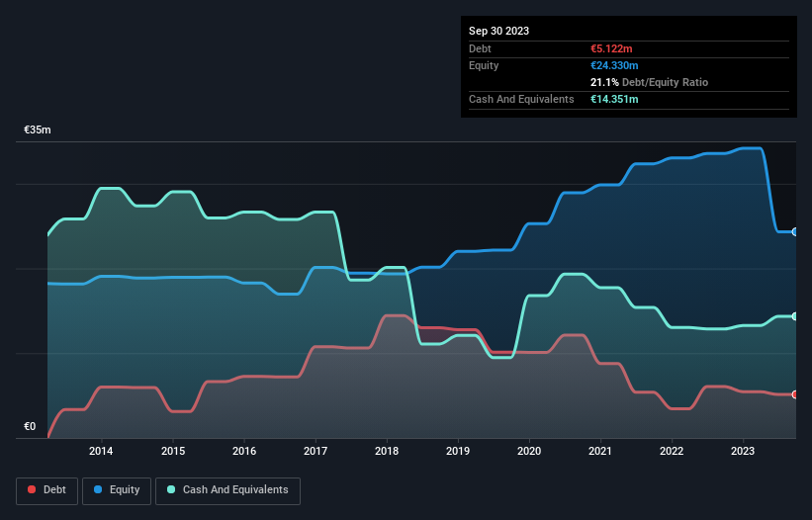Click the 2014 x-axis label
Image resolution: width=812 pixels, height=520 pixels.
point(101,451)
